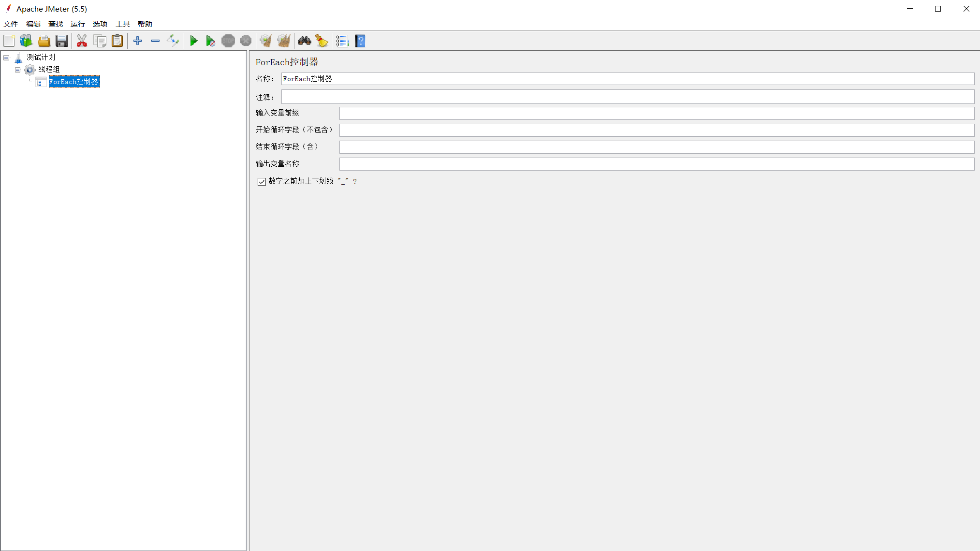The height and width of the screenshot is (551, 980).
Task: Open the 编辑 menu
Action: click(x=33, y=24)
